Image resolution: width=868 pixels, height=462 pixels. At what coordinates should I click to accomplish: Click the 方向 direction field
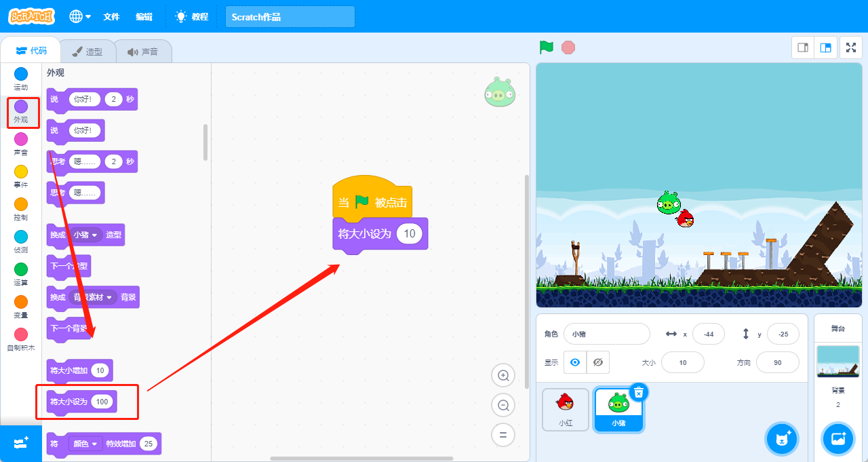(x=777, y=362)
